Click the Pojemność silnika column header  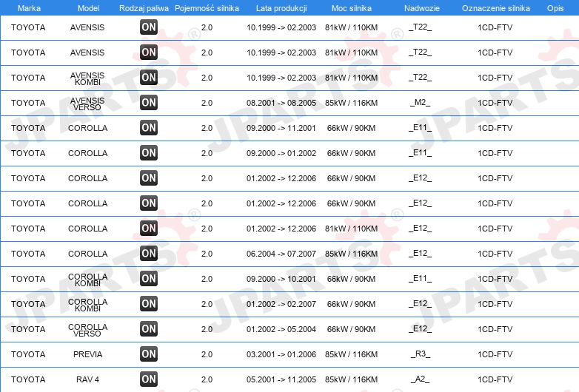click(x=207, y=8)
